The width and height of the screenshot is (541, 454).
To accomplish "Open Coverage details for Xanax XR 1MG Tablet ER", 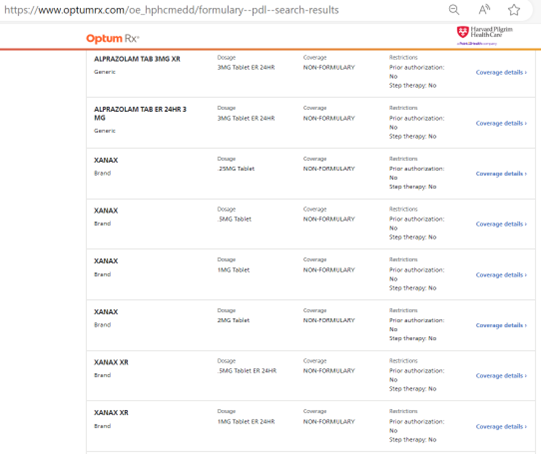I will tap(501, 427).
